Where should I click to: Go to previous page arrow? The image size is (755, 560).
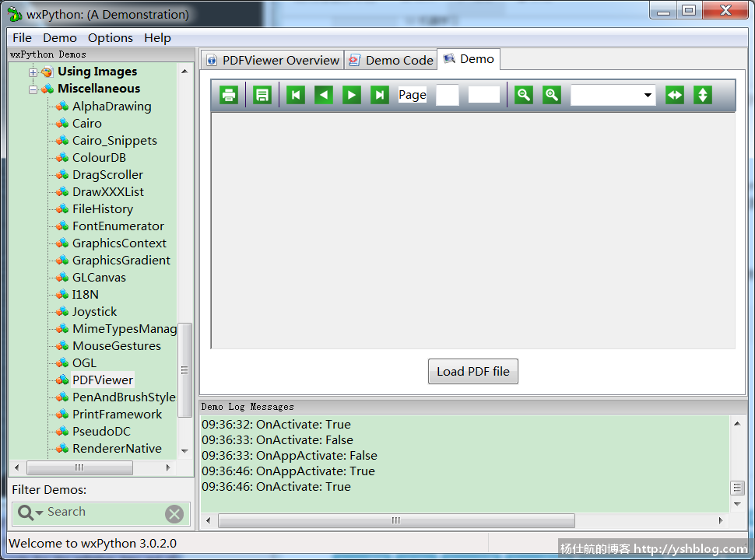[x=324, y=95]
